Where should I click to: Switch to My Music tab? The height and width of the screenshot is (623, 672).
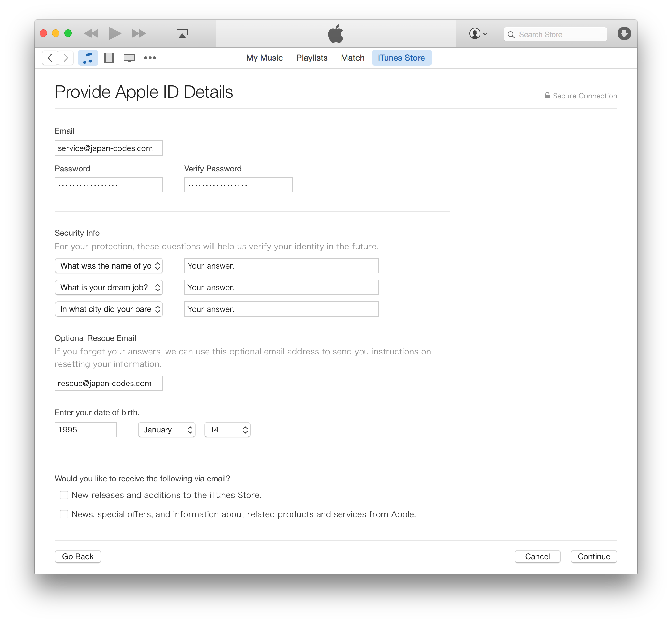click(x=264, y=58)
